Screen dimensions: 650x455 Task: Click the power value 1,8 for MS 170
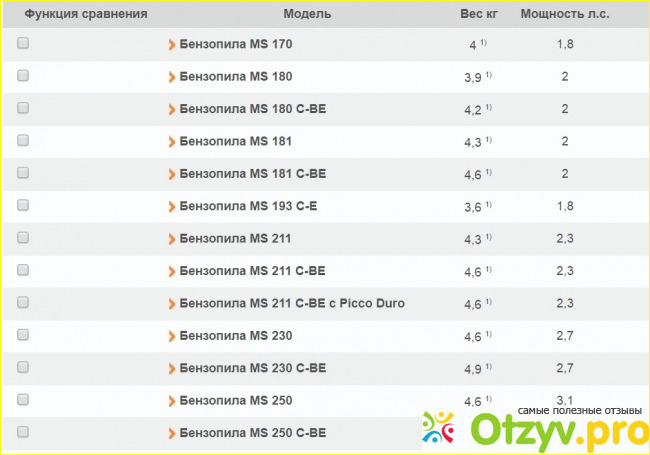(565, 44)
